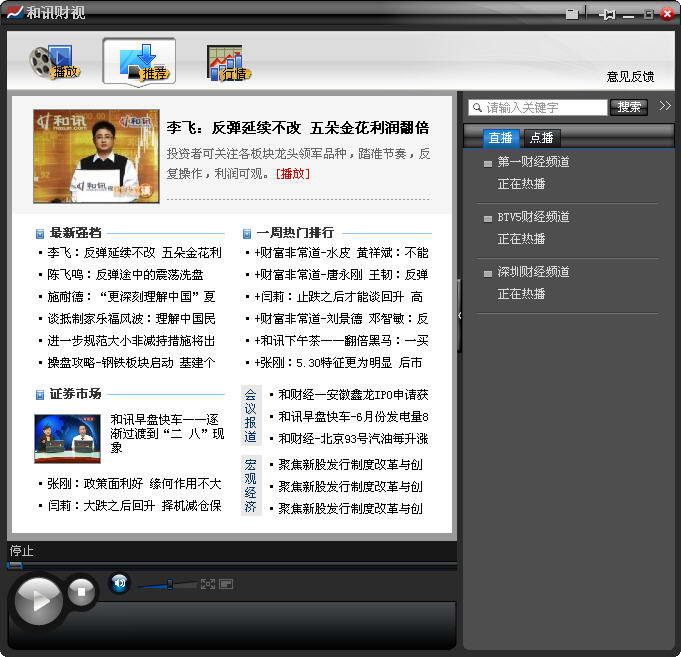Open 施耐德 "更深刻理解中国" item

coord(131,297)
